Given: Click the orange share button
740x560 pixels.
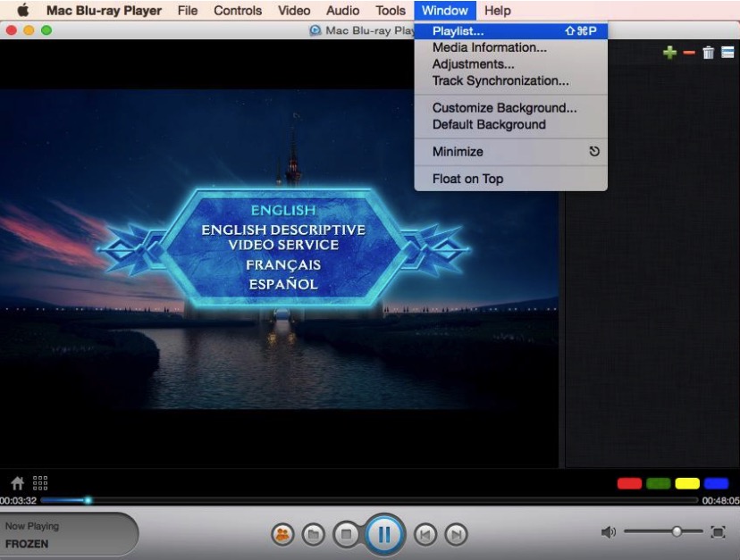Looking at the screenshot, I should pyautogui.click(x=282, y=534).
